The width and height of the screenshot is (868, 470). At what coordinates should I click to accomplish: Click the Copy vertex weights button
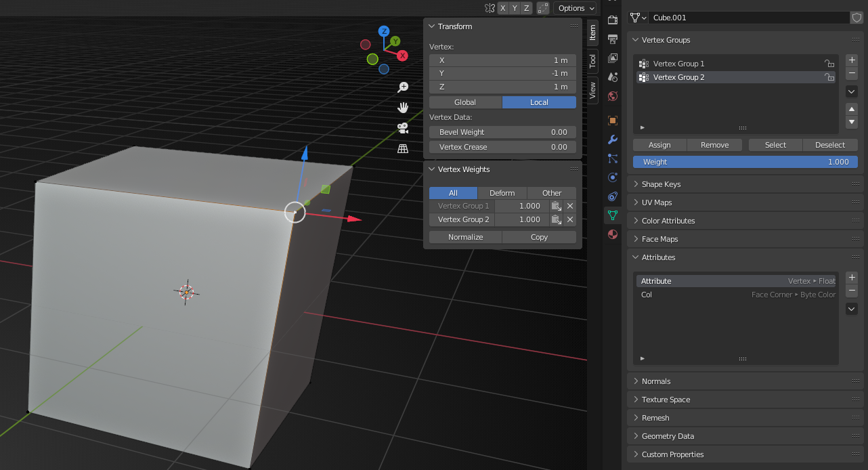540,237
